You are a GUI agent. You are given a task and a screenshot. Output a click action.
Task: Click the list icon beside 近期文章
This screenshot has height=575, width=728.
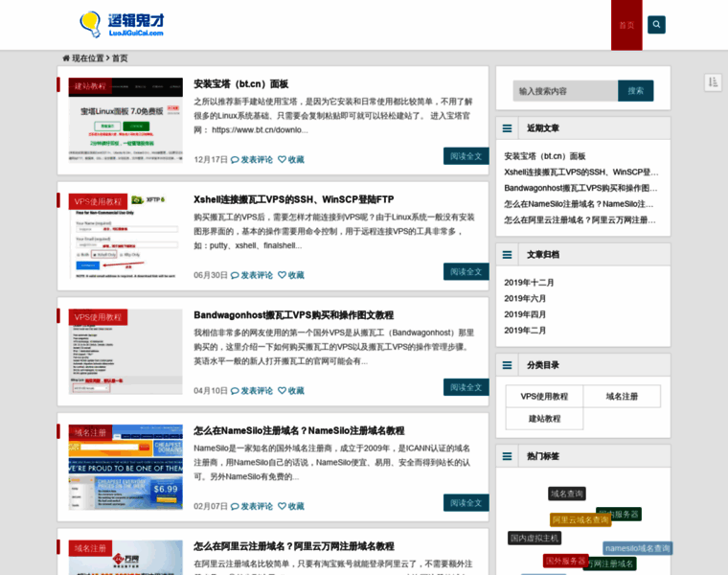(x=508, y=128)
